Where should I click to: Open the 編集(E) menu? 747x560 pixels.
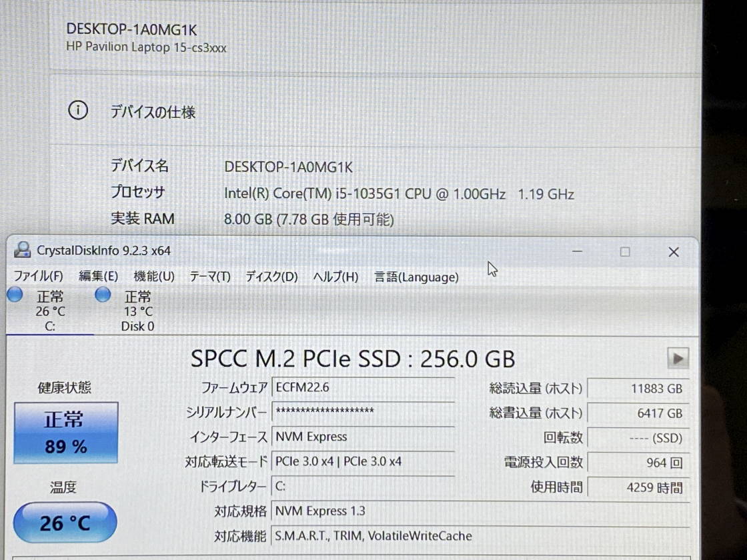98,276
